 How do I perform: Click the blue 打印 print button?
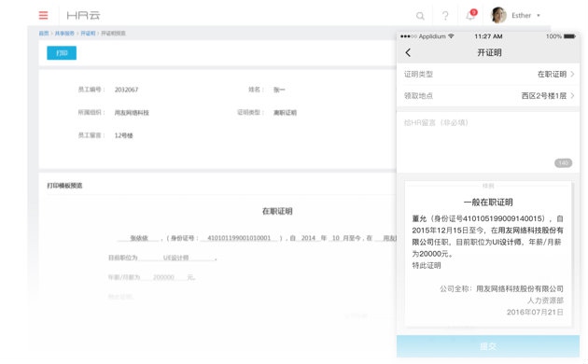click(62, 53)
